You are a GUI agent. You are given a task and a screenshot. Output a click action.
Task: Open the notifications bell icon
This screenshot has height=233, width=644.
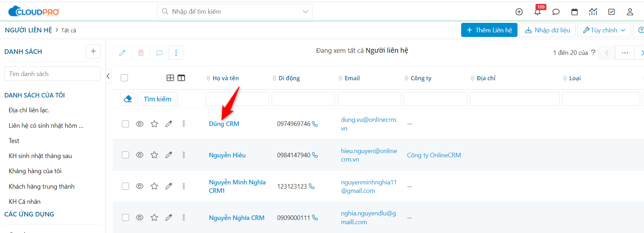click(537, 12)
